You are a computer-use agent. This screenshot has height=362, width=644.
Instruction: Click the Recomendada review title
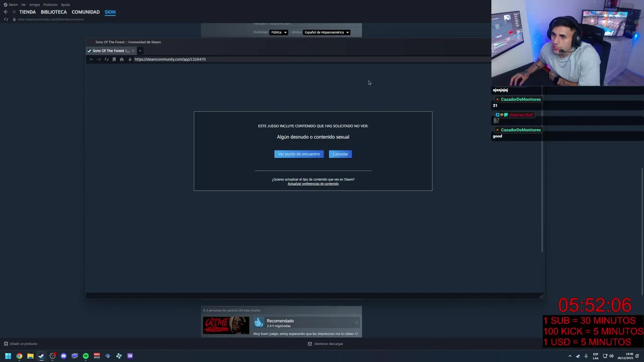coord(280,321)
